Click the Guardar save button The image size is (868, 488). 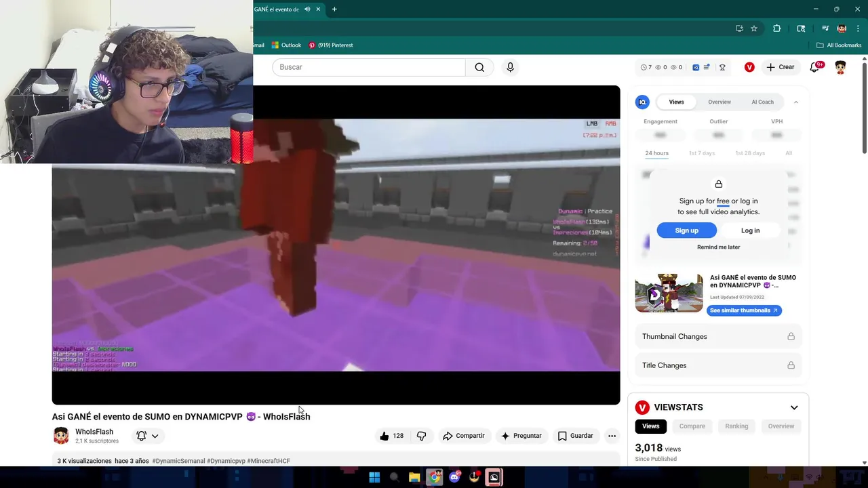click(575, 436)
